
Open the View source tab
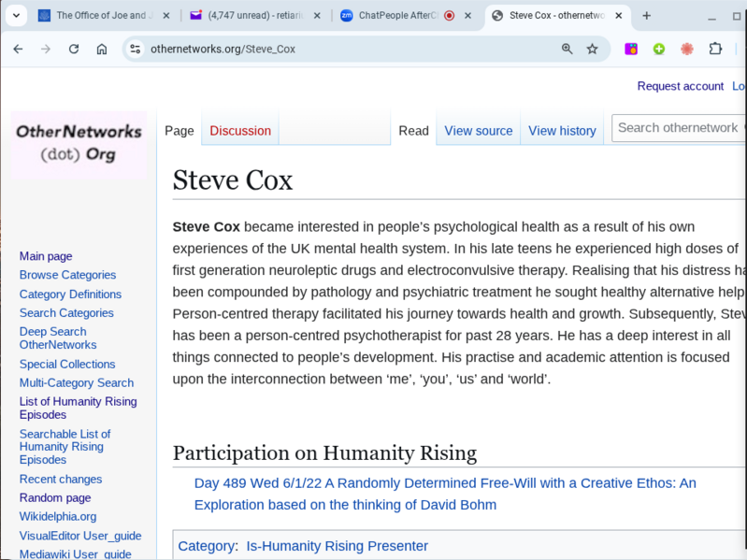[479, 131]
